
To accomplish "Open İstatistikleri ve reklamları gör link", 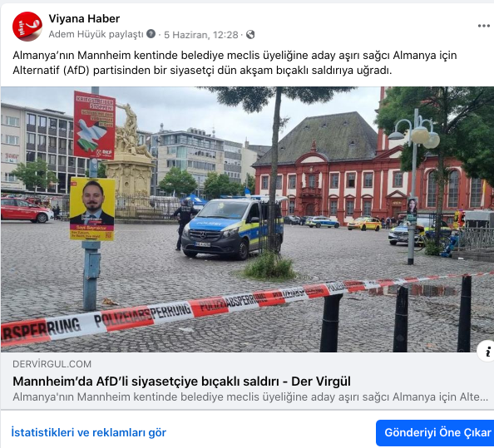I will tap(88, 432).
